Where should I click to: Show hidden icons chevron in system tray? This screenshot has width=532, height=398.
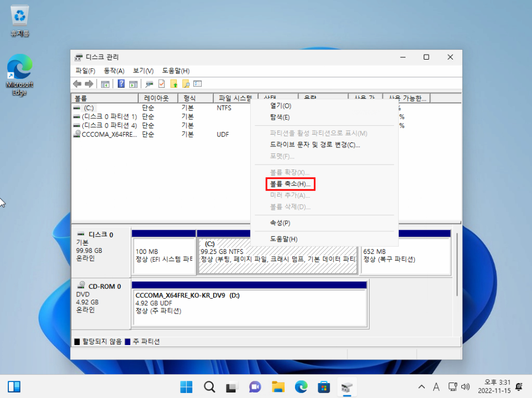(x=422, y=386)
